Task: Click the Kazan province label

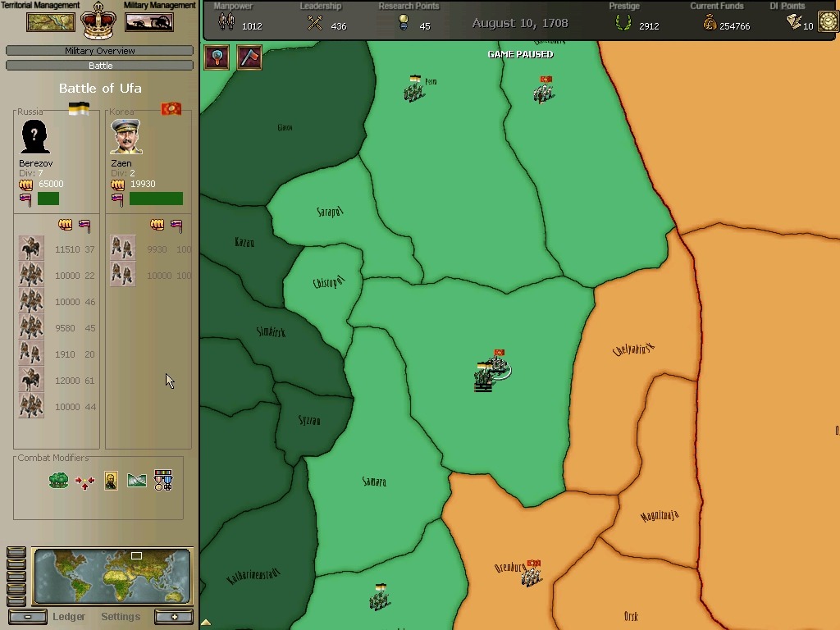Action: 244,242
